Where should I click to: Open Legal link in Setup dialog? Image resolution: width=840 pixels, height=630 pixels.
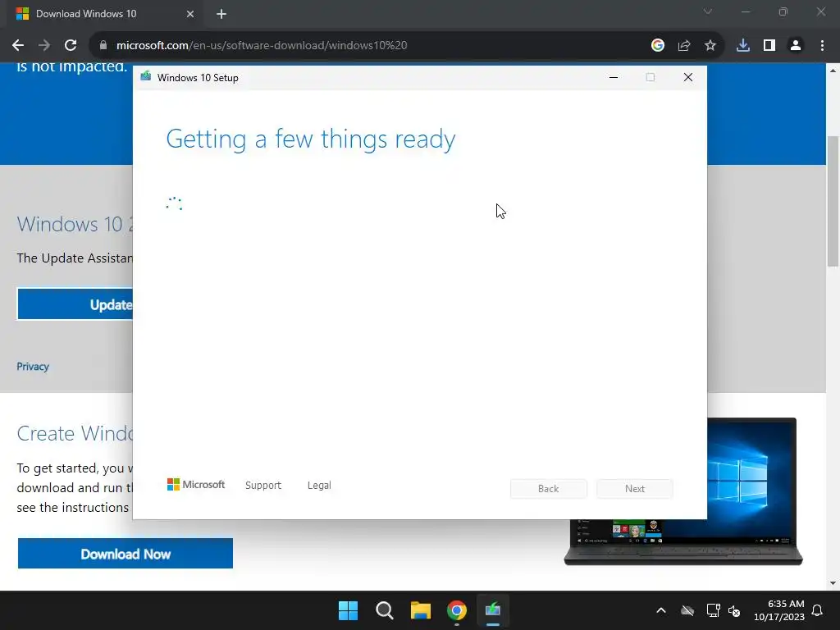(x=319, y=486)
